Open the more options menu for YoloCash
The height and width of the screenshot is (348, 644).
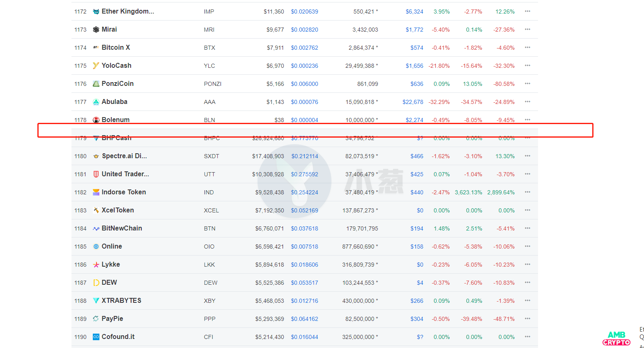528,66
